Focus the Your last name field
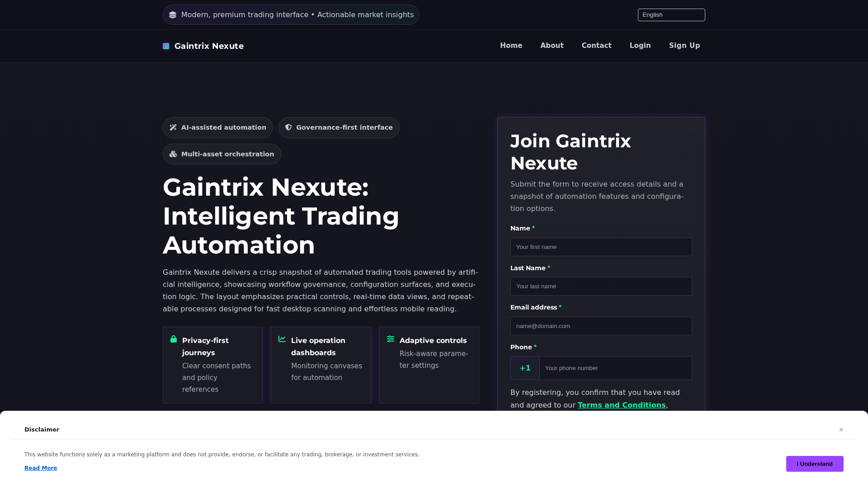 pyautogui.click(x=601, y=286)
